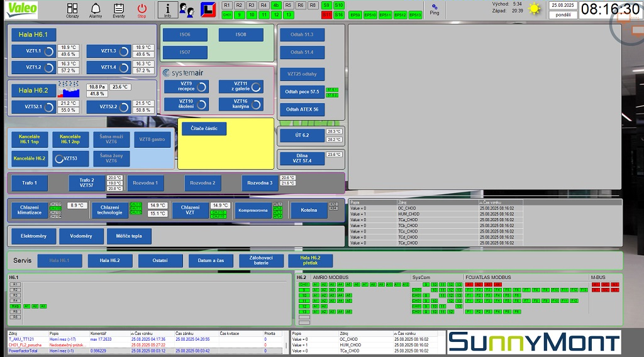The image size is (644, 357).
Task: Click the Info icon in toolbar
Action: tap(167, 9)
